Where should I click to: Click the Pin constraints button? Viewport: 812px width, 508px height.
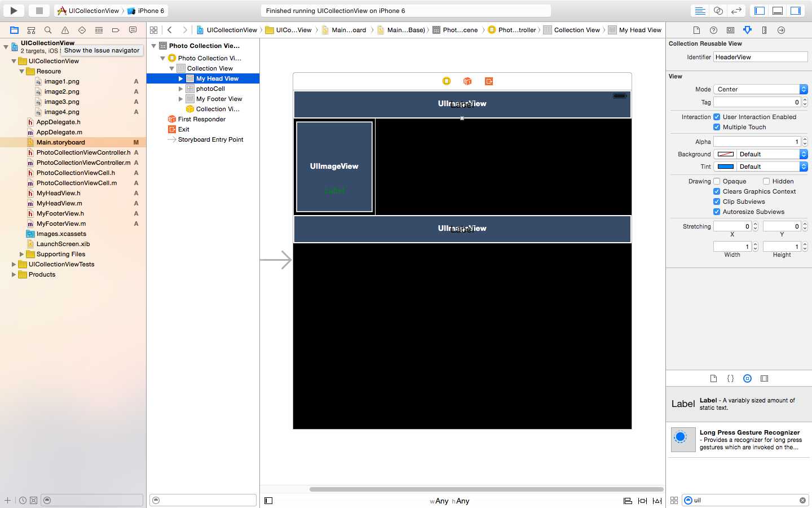click(x=642, y=501)
